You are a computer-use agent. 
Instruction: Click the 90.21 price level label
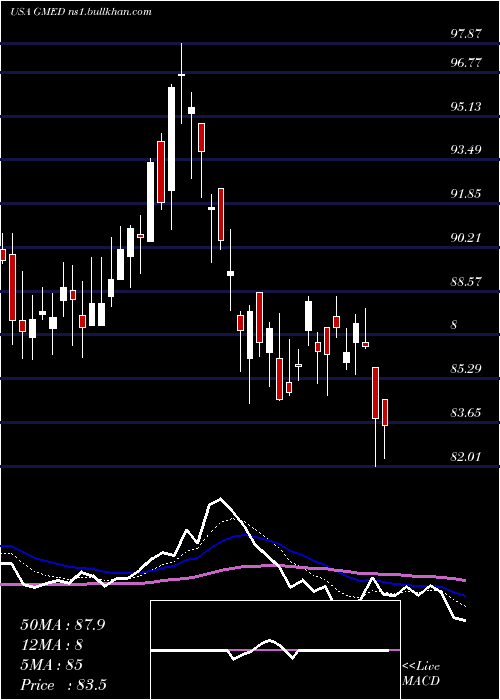coord(466,238)
